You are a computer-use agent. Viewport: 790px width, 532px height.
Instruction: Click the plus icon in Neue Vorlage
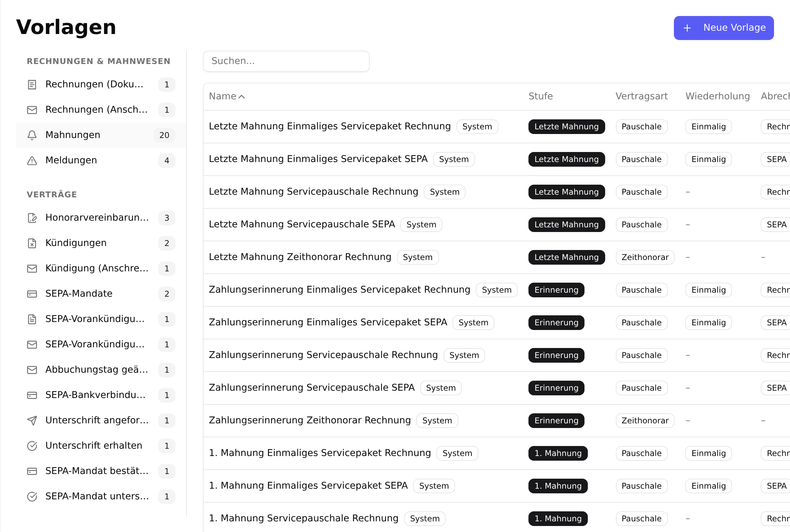[x=687, y=28]
